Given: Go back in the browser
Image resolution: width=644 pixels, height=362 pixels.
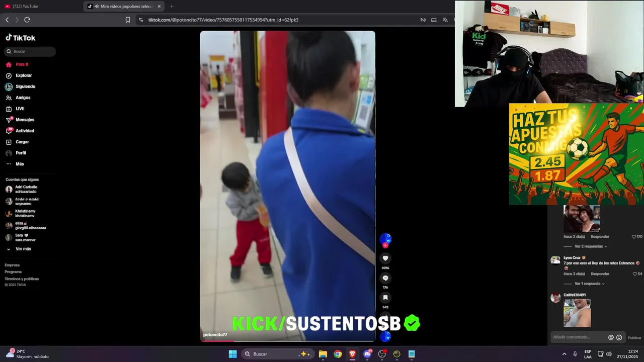Looking at the screenshot, I should pyautogui.click(x=7, y=20).
